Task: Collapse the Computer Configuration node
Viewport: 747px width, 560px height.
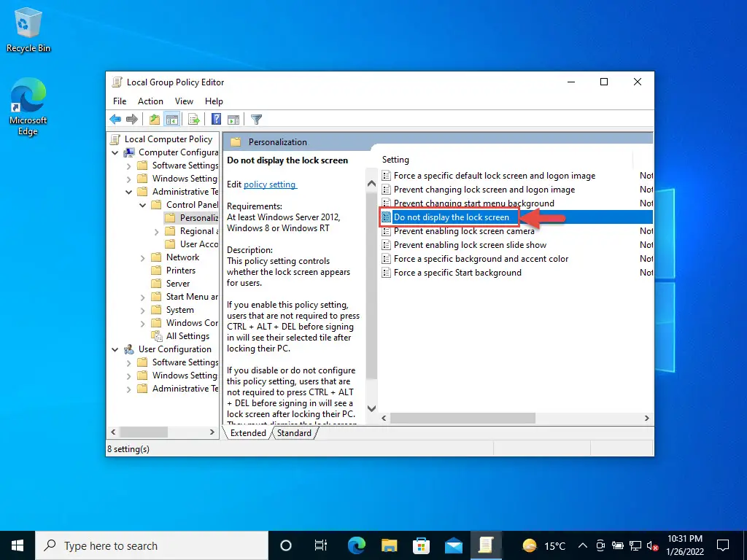Action: click(115, 152)
